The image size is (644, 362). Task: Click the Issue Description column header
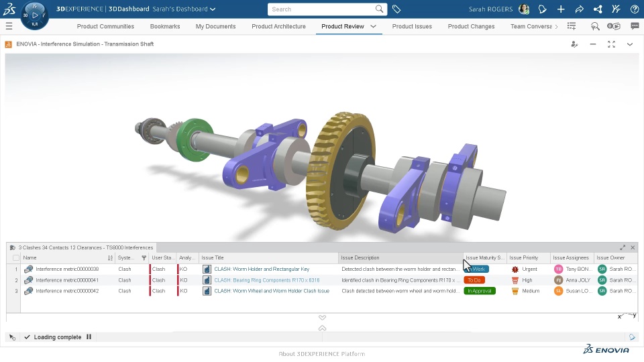pos(400,257)
